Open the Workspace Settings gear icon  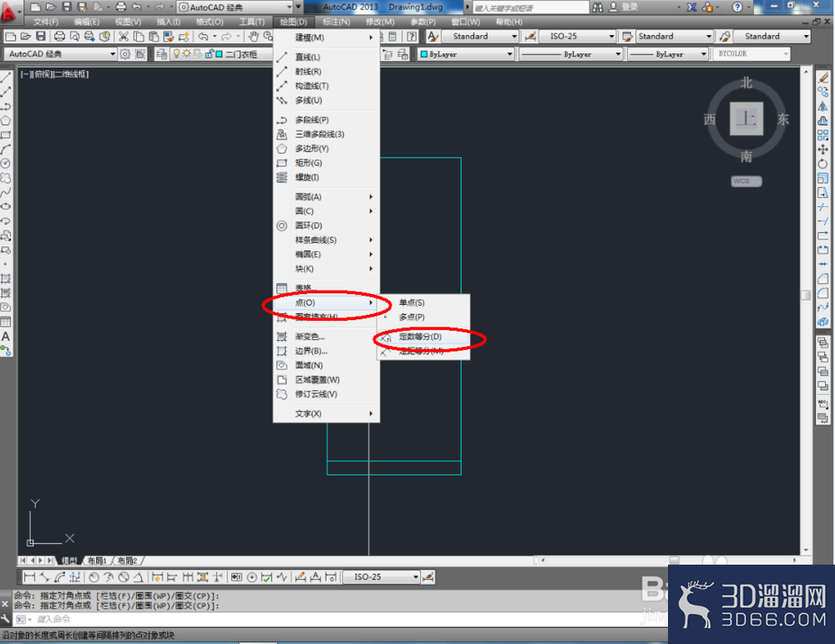[x=125, y=53]
